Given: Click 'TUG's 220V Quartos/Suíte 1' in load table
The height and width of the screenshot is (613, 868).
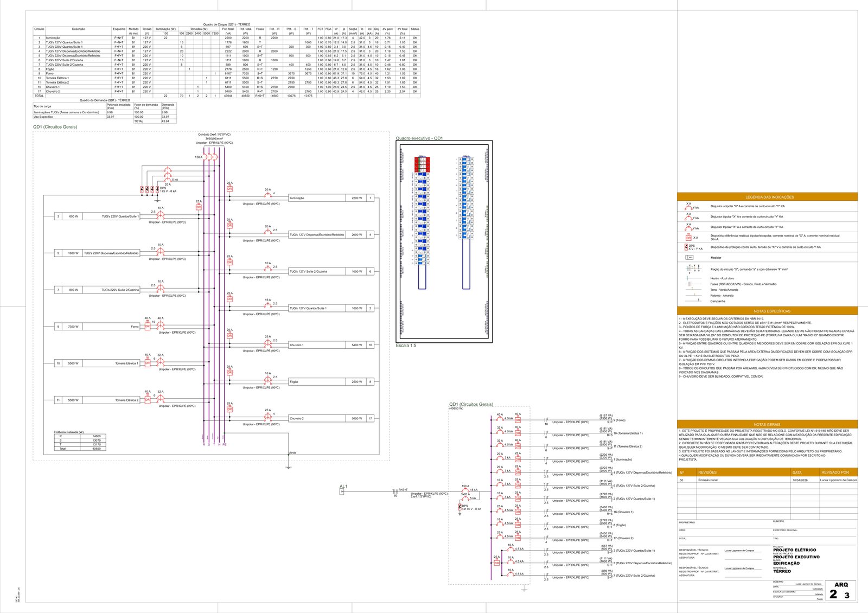Looking at the screenshot, I should pyautogui.click(x=64, y=47).
